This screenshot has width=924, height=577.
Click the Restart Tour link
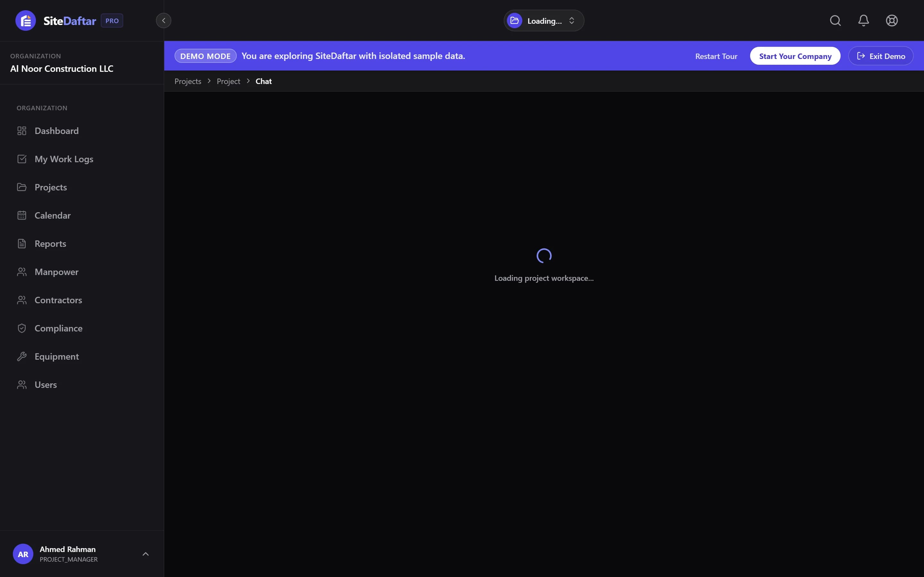tap(716, 56)
